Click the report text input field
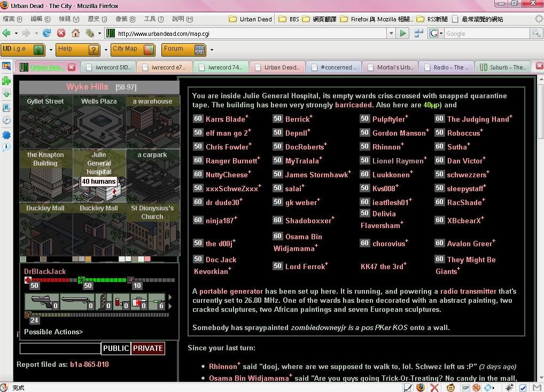 coord(60,349)
